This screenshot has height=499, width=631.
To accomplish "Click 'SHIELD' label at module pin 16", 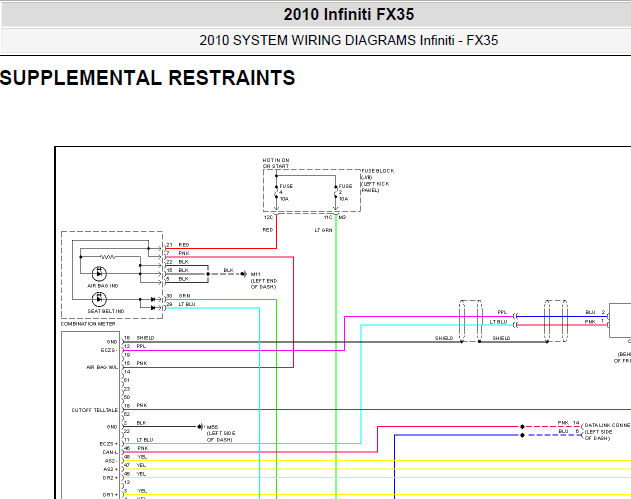I will coord(145,338).
